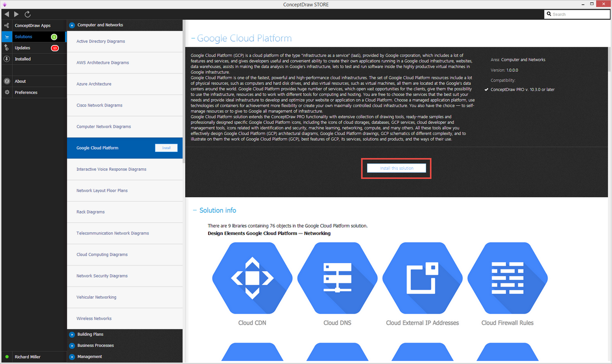Select Telecommunication Network Diagrams

click(124, 233)
